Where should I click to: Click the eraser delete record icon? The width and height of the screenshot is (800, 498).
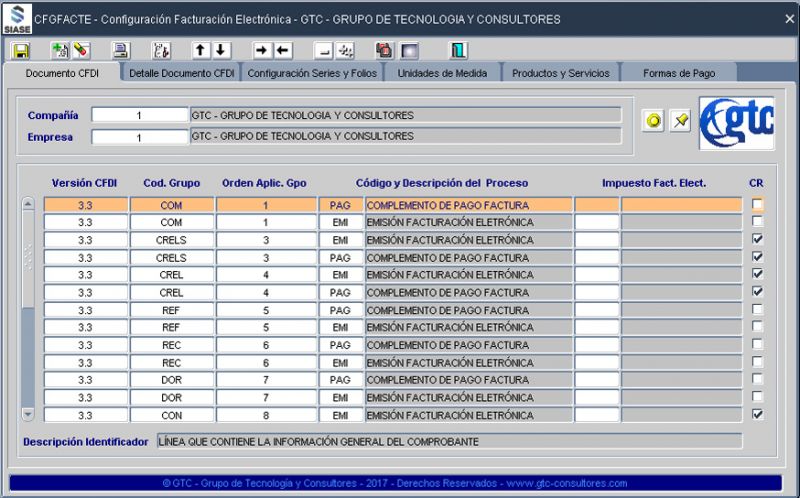click(x=81, y=50)
